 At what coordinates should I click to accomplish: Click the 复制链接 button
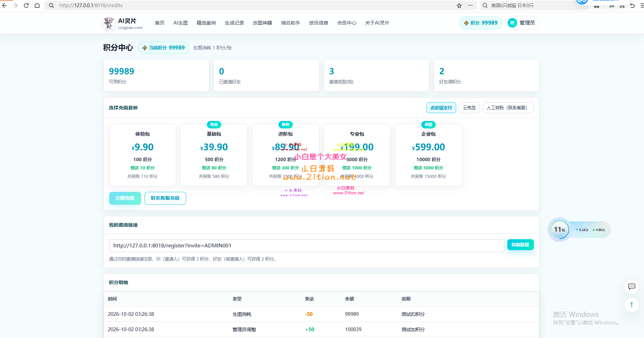pos(520,245)
